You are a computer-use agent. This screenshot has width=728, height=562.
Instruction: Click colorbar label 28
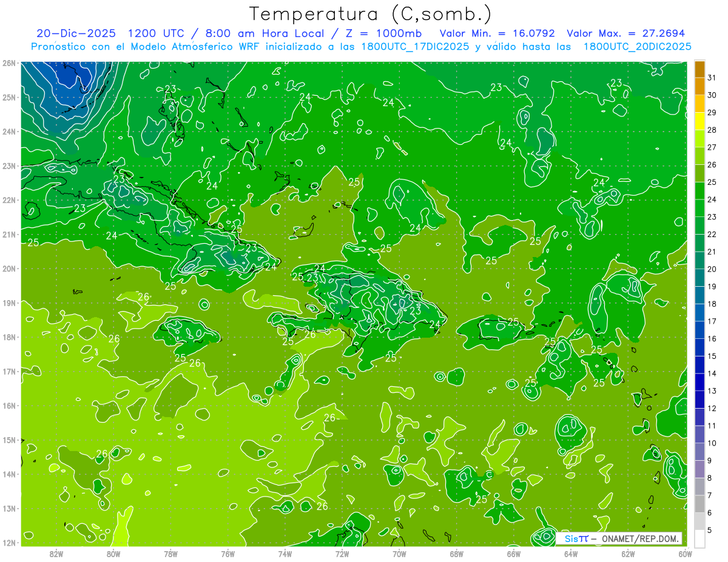tap(712, 130)
